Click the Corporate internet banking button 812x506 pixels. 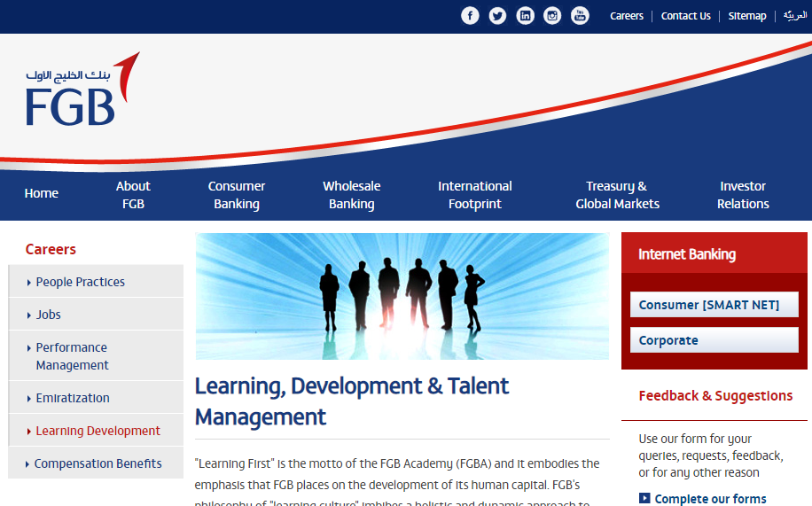click(714, 339)
